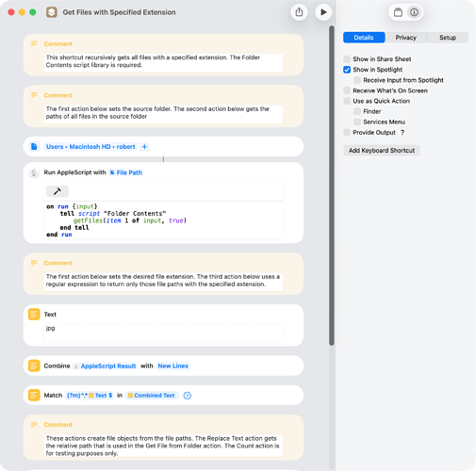Click the File action document icon
The image size is (476, 471).
[x=34, y=146]
